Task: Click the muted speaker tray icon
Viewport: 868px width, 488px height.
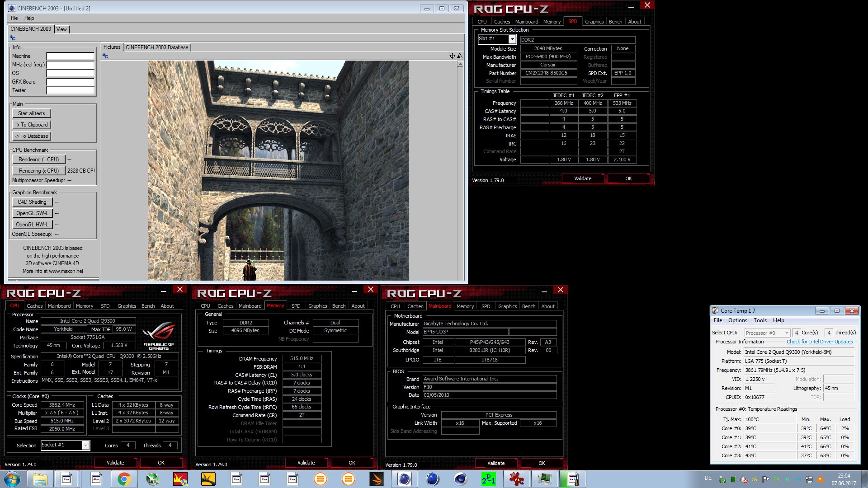Action: (x=744, y=479)
